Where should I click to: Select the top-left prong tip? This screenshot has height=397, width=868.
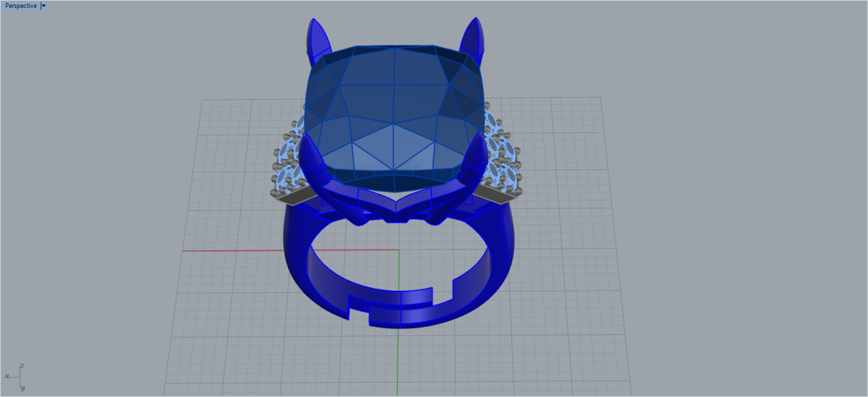pos(316,36)
